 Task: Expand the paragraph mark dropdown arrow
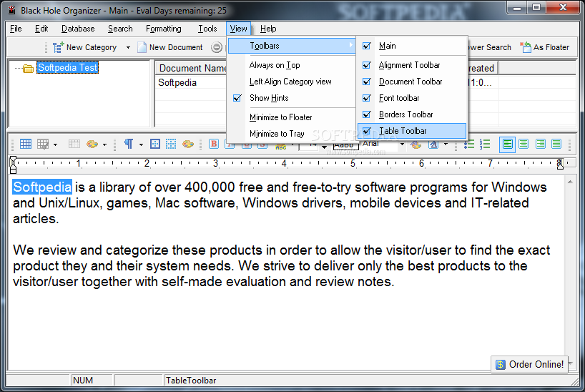[x=141, y=144]
